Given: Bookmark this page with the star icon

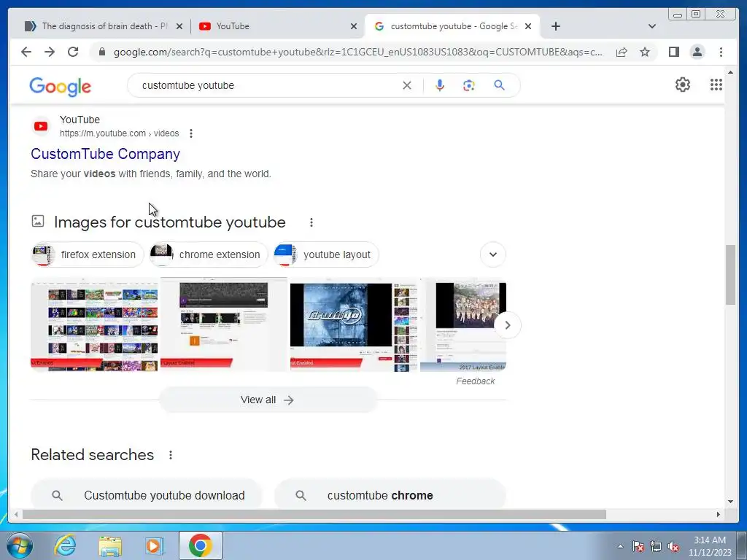Looking at the screenshot, I should tap(645, 52).
